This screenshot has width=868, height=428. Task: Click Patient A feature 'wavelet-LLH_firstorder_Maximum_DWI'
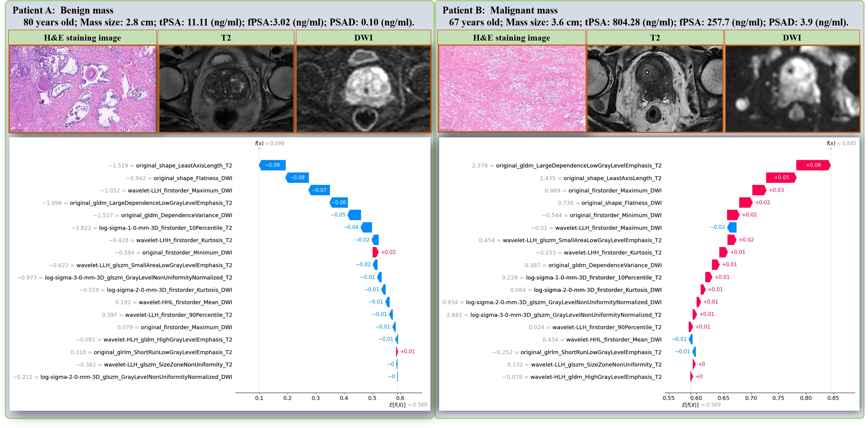pos(180,191)
